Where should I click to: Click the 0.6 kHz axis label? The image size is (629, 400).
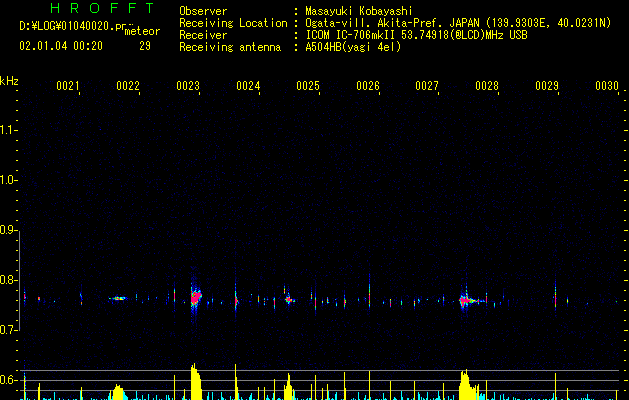(8, 380)
